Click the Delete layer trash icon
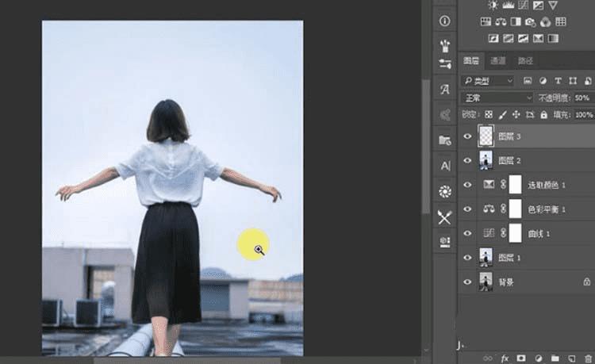The image size is (595, 364). pos(588,358)
